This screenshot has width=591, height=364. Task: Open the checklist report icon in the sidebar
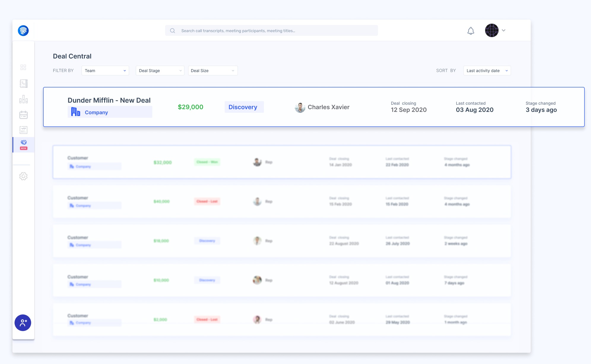click(x=23, y=130)
